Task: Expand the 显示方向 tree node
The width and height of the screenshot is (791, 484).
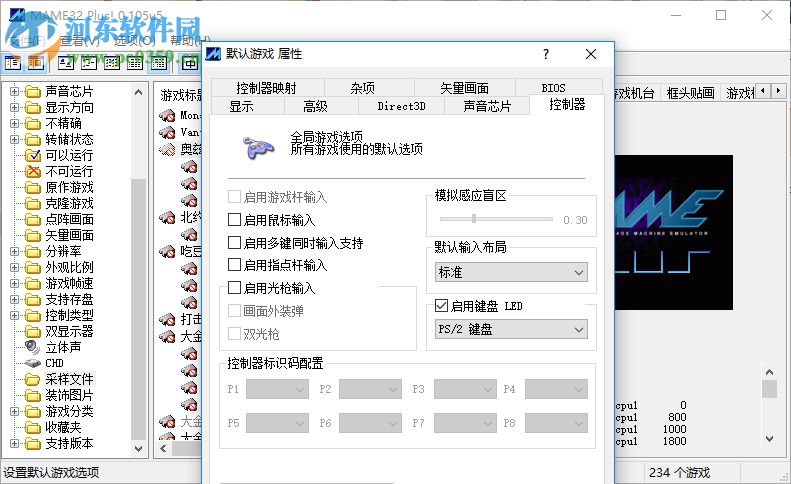Action: [14, 107]
